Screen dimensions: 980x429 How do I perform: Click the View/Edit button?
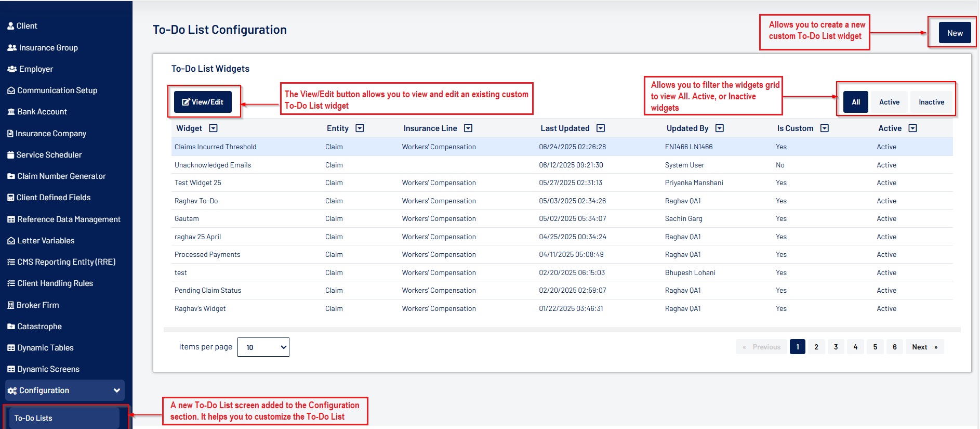203,102
